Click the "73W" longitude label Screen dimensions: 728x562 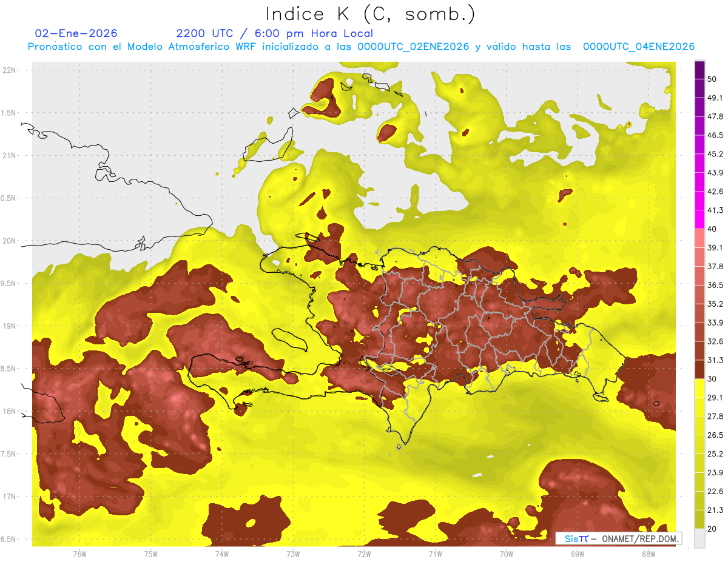pos(293,554)
